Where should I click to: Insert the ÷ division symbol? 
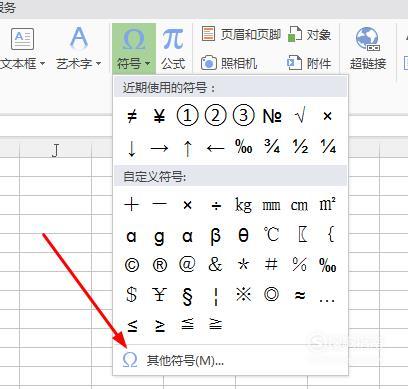[x=216, y=205]
